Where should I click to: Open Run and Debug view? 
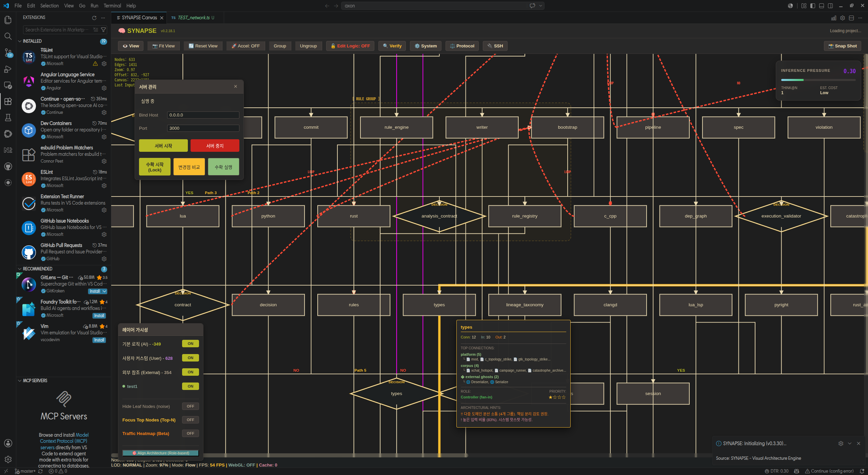click(x=8, y=69)
